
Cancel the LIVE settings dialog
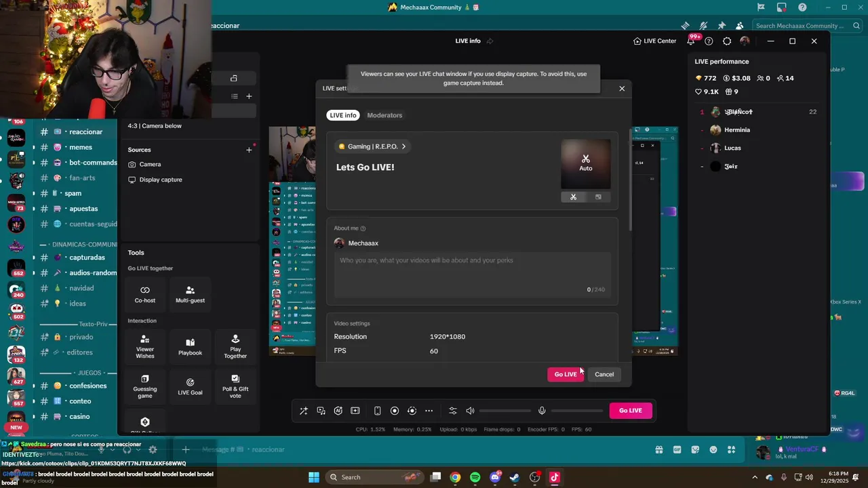604,374
